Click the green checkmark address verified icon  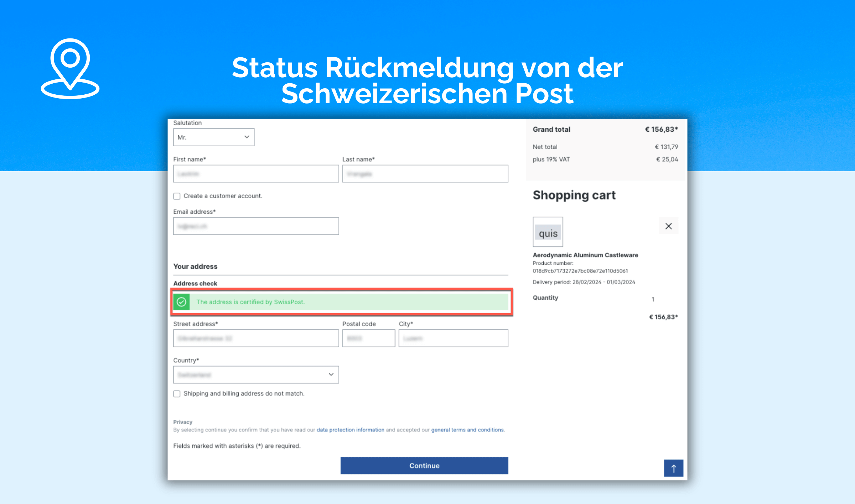tap(182, 302)
